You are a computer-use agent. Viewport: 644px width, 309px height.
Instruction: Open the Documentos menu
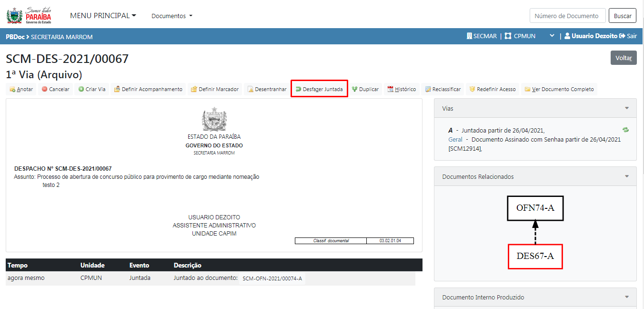point(172,16)
